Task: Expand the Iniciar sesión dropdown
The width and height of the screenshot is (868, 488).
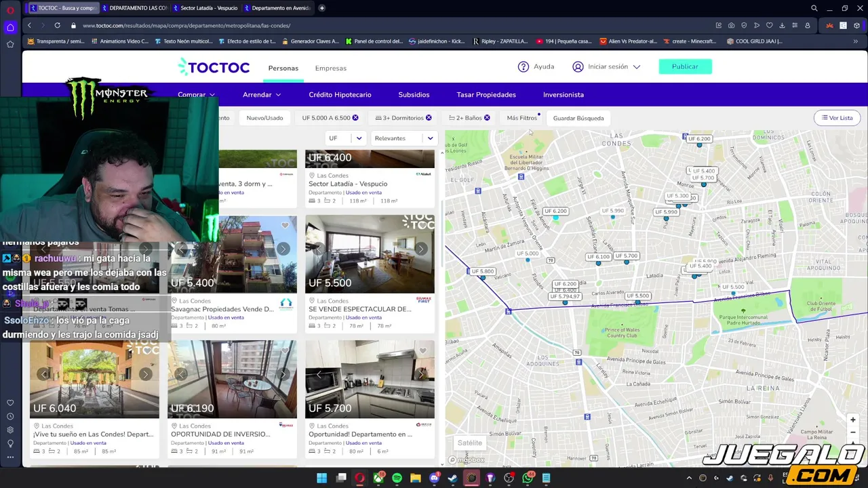Action: pyautogui.click(x=637, y=67)
